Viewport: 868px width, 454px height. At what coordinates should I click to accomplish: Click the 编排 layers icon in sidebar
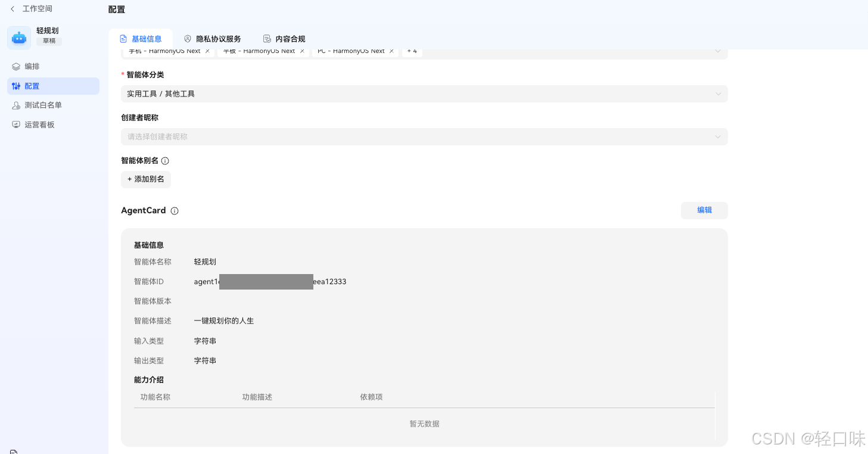[x=16, y=67]
